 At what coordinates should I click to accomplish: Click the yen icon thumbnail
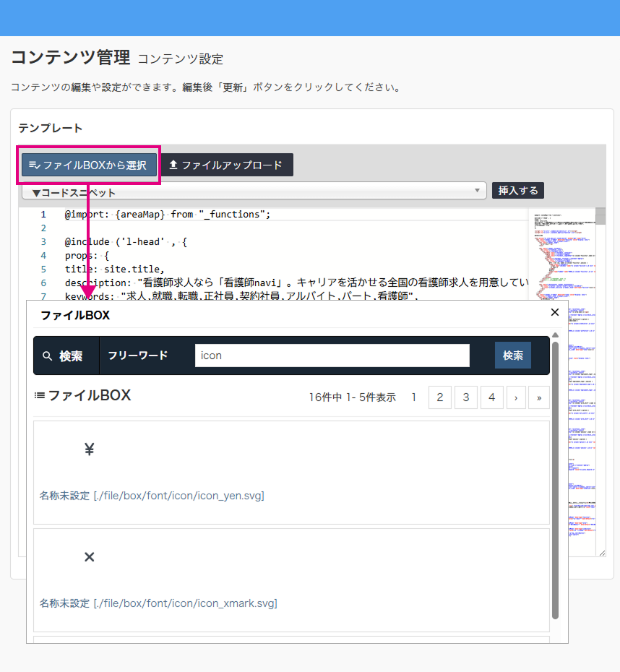90,450
